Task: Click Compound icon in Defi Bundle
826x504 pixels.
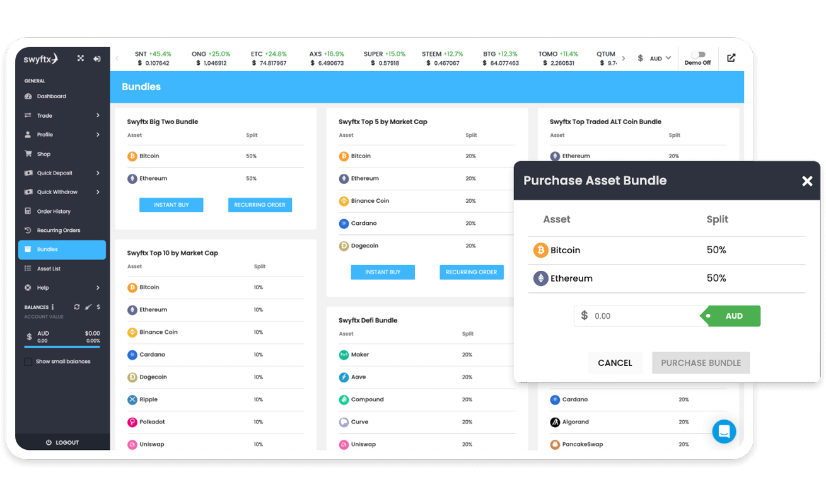Action: click(x=344, y=400)
